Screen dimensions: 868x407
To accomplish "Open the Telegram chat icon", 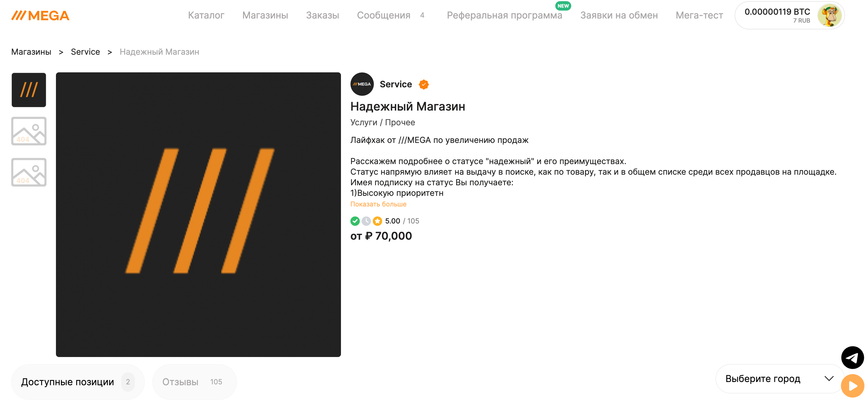I will tap(852, 358).
